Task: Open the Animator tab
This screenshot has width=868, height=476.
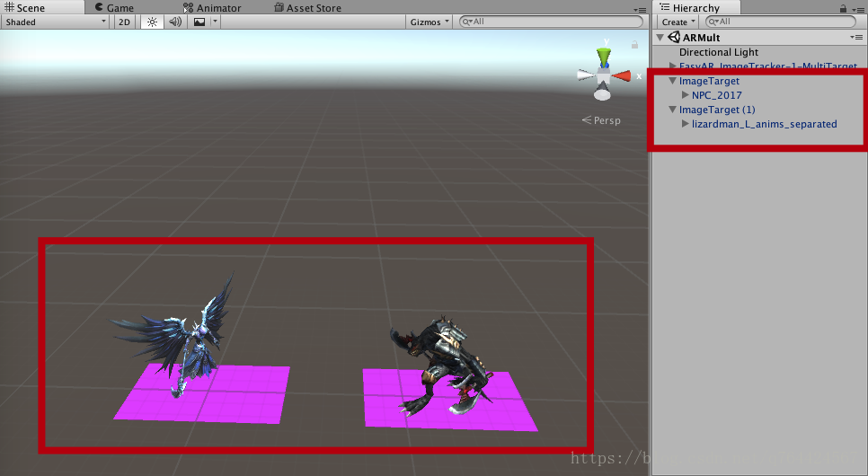Action: (213, 8)
